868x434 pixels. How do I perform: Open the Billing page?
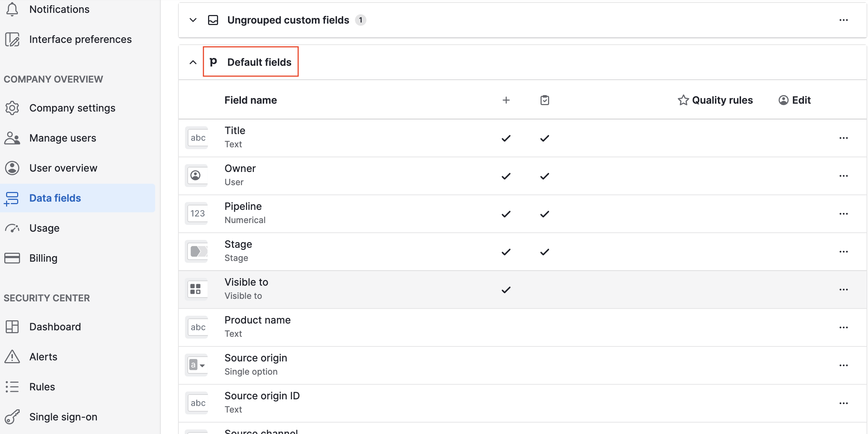coord(43,258)
